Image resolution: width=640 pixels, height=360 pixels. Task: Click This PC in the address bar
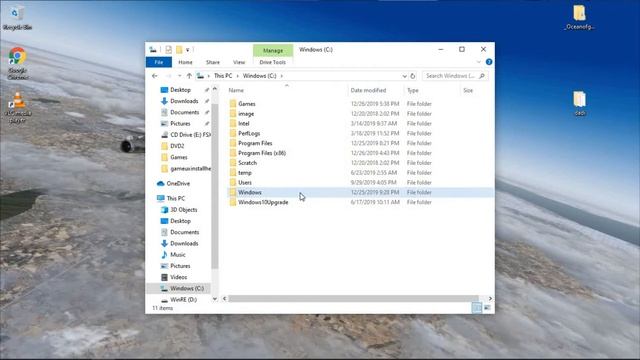223,76
